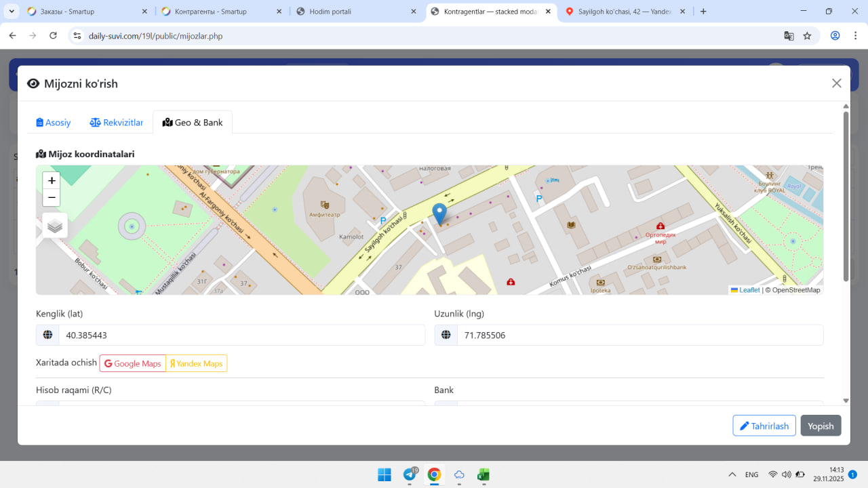Viewport: 868px width, 488px height.
Task: Zoom in on the Leaflet map
Action: tap(52, 180)
